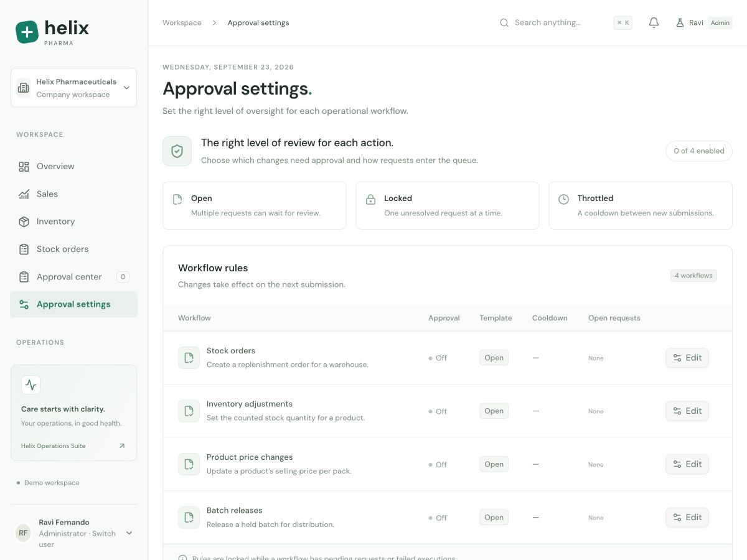
Task: Click the Locked template card
Action: (448, 205)
